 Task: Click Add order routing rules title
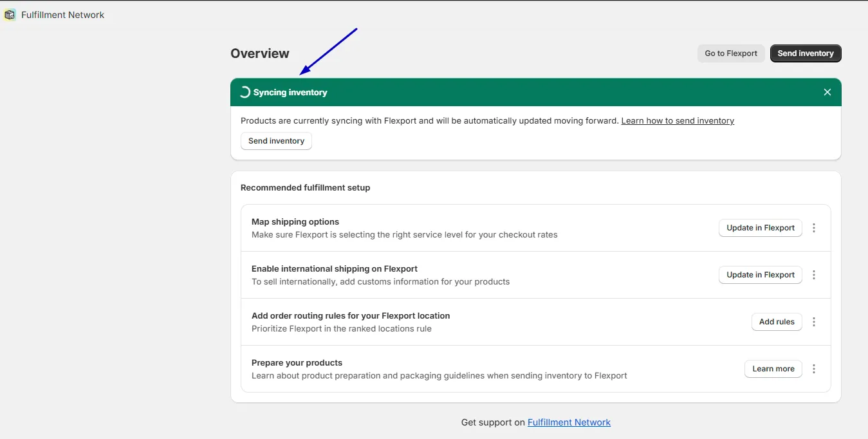tap(351, 315)
